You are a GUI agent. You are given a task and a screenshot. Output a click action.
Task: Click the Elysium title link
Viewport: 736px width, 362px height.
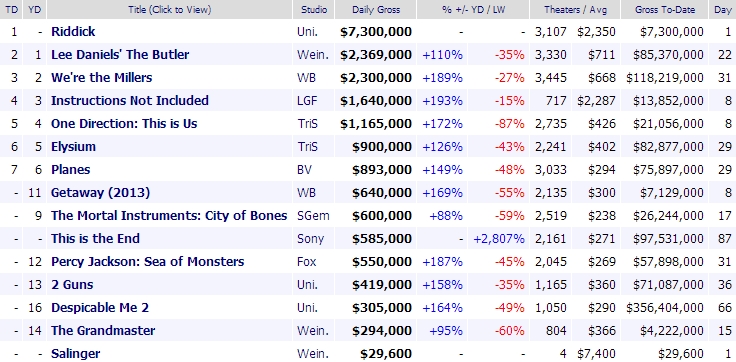73,146
